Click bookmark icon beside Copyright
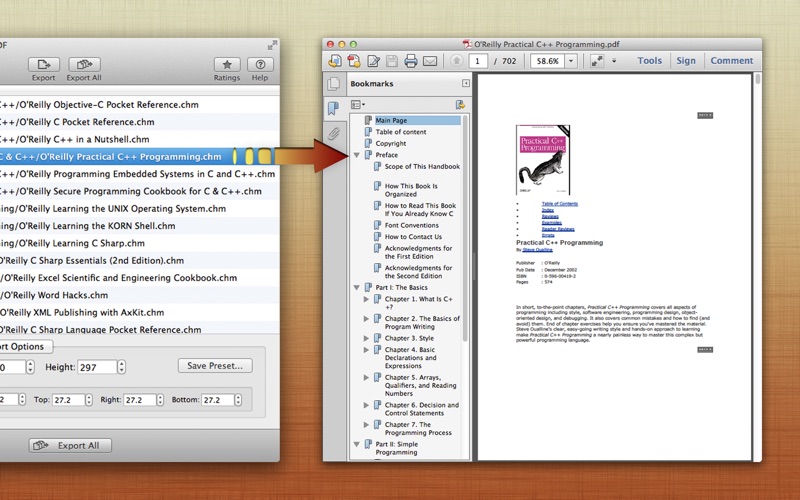This screenshot has height=500, width=800. point(368,143)
